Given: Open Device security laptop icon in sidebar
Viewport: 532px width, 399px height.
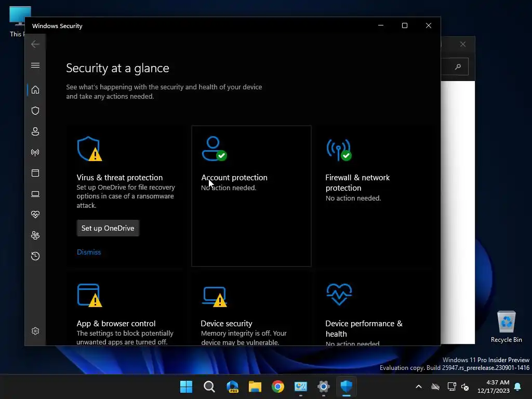Looking at the screenshot, I should coord(35,194).
